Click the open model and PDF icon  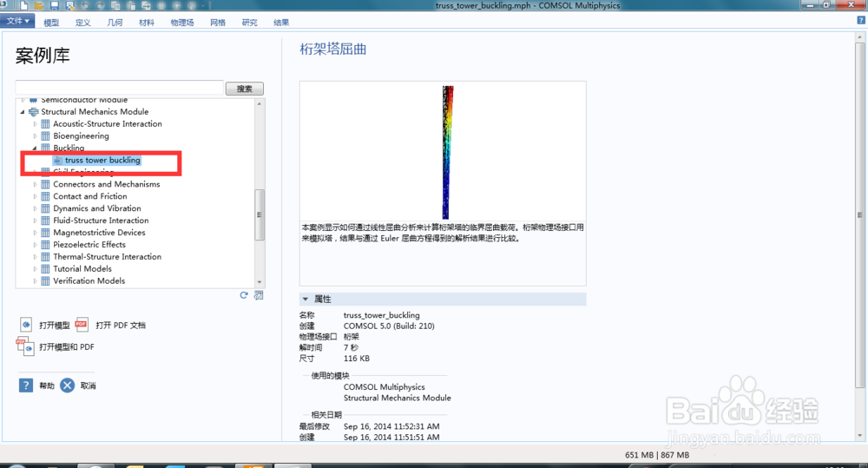tap(25, 346)
